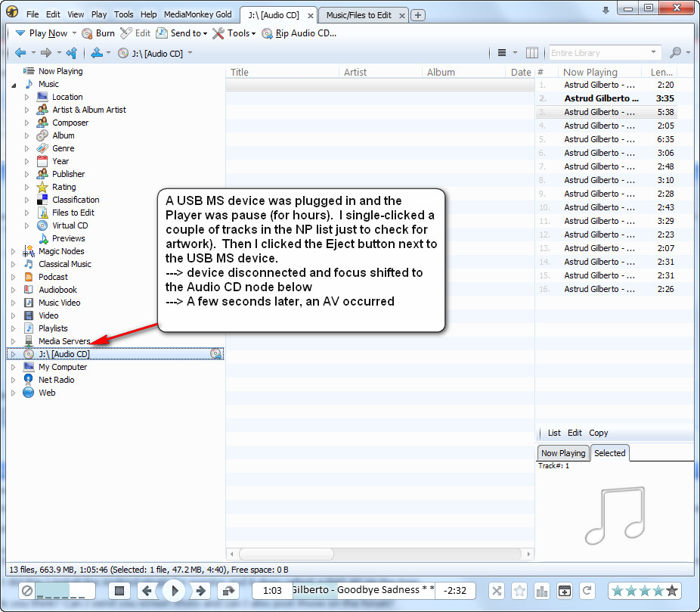The height and width of the screenshot is (612, 700).
Task: Switch to Music/Files to Edit tab
Action: tap(359, 15)
